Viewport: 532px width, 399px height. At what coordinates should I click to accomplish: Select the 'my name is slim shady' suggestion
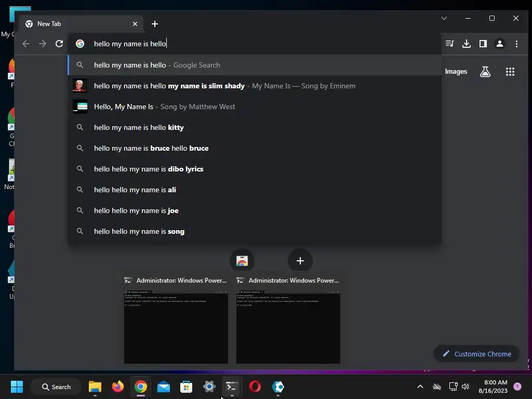[x=255, y=86]
